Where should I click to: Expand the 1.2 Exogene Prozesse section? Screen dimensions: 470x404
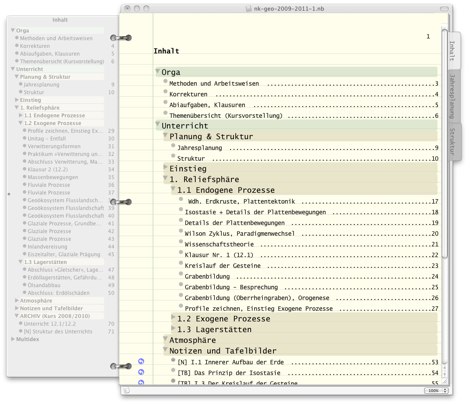pyautogui.click(x=173, y=317)
